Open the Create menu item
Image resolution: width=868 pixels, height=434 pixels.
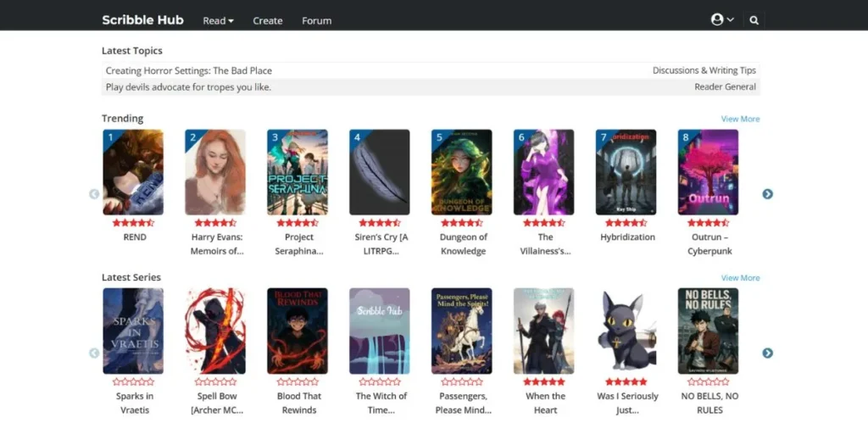(268, 21)
